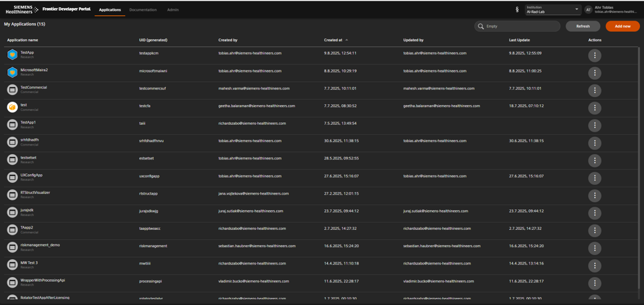The image size is (644, 305).
Task: Click the MicrosoftMaira2 hexagon app icon
Action: 13,72
